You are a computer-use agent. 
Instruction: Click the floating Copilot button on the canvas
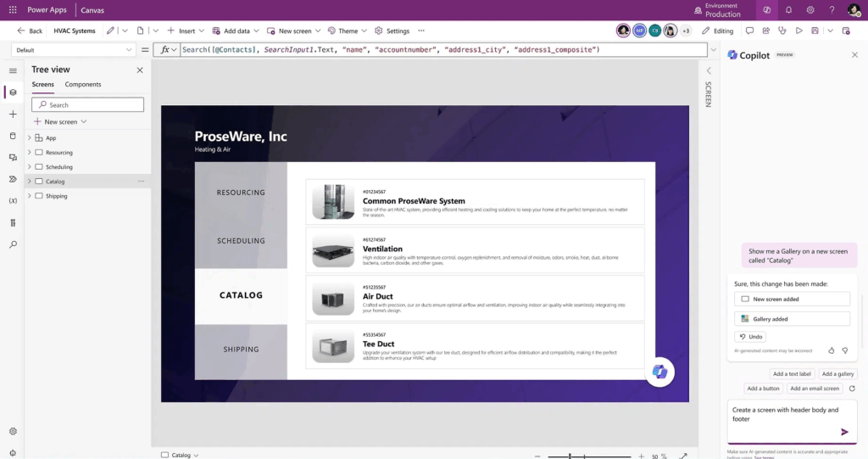coord(659,372)
